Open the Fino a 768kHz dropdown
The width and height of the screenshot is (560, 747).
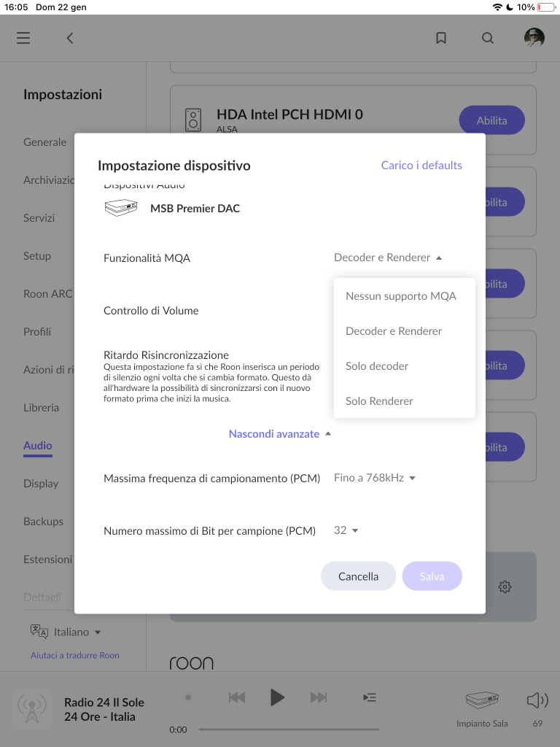(375, 478)
